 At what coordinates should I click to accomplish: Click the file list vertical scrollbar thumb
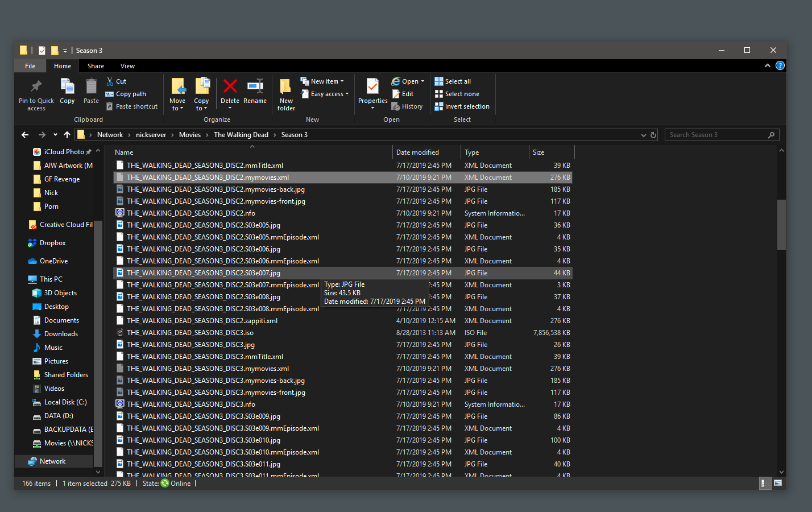(781, 224)
